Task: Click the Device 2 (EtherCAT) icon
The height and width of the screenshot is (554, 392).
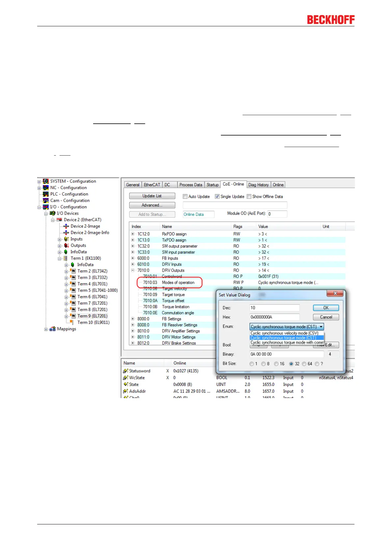Action: pos(59,220)
